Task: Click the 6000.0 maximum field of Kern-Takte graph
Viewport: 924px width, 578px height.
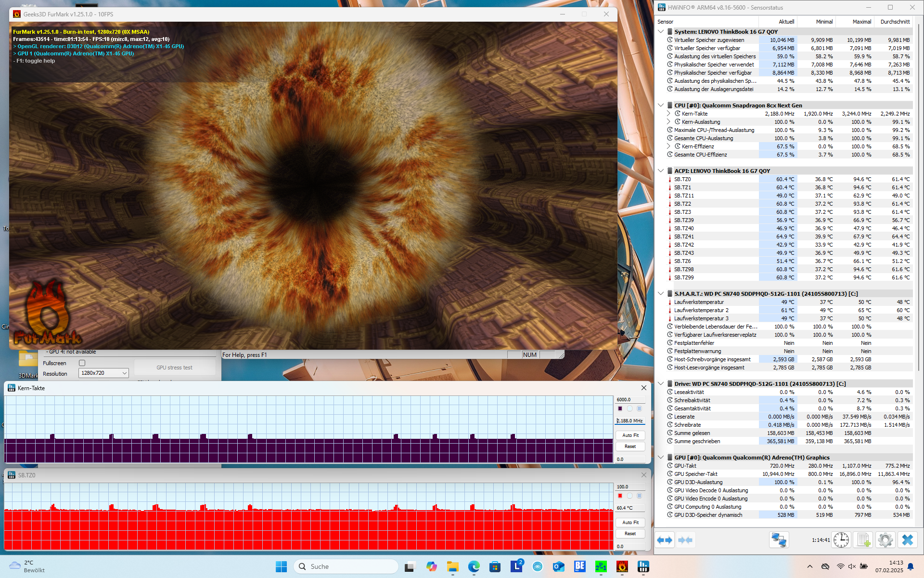Action: point(629,399)
